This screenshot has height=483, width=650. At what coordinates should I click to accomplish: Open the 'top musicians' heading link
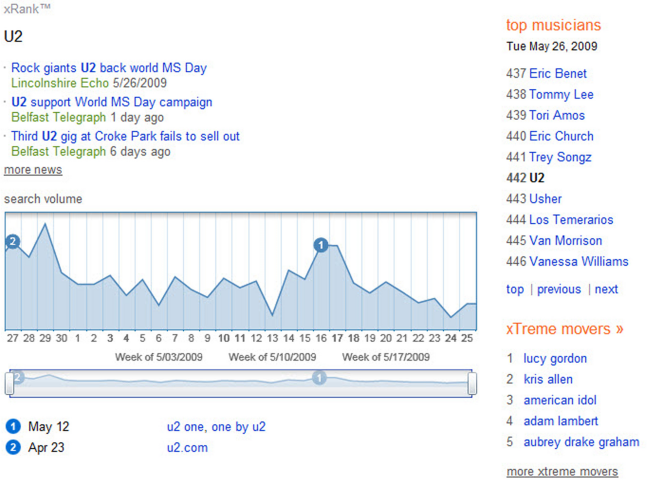coord(553,25)
